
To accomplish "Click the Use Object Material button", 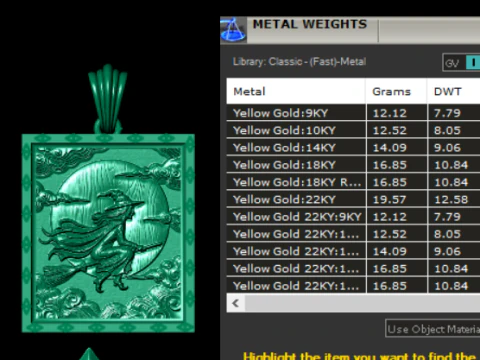I will coord(433,329).
